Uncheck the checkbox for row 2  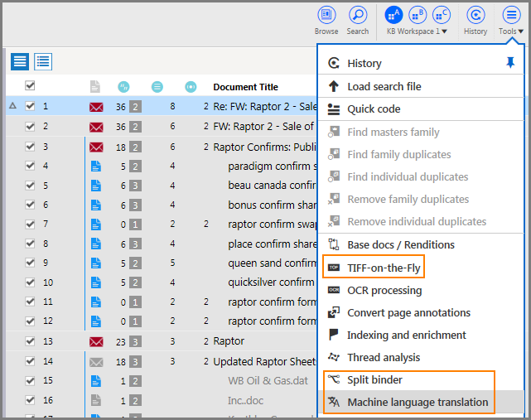(30, 127)
